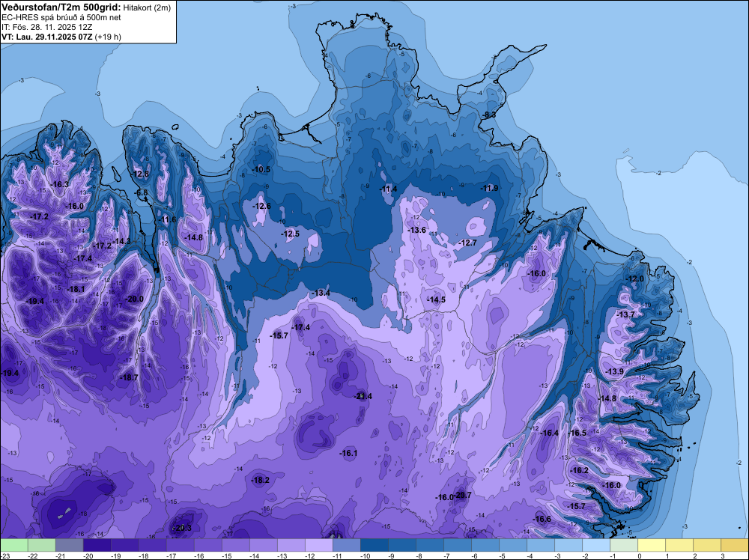The width and height of the screenshot is (749, 560).
Task: Select the -18.2 temperature label
Action: tap(261, 481)
